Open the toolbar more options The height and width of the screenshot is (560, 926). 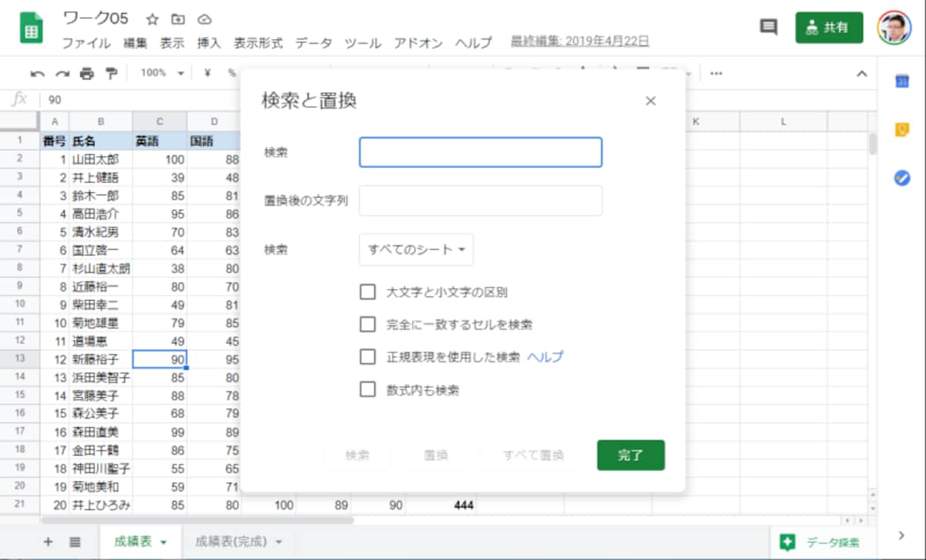[x=716, y=73]
